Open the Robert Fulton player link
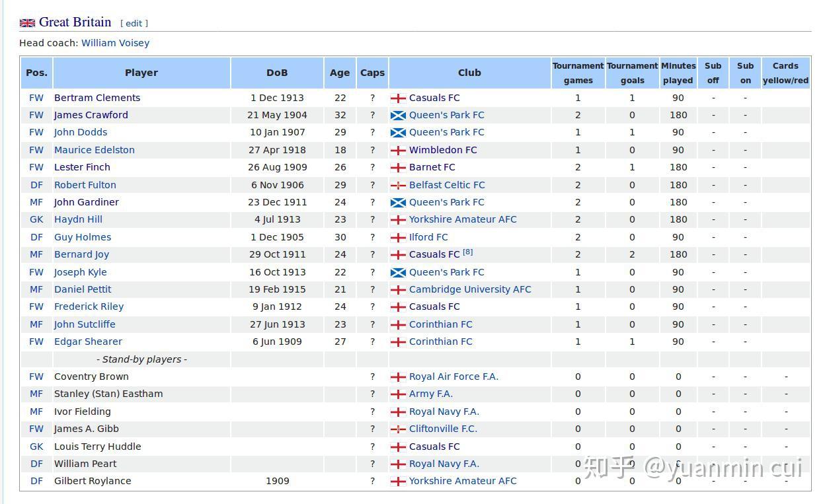The image size is (823, 504). [x=85, y=185]
